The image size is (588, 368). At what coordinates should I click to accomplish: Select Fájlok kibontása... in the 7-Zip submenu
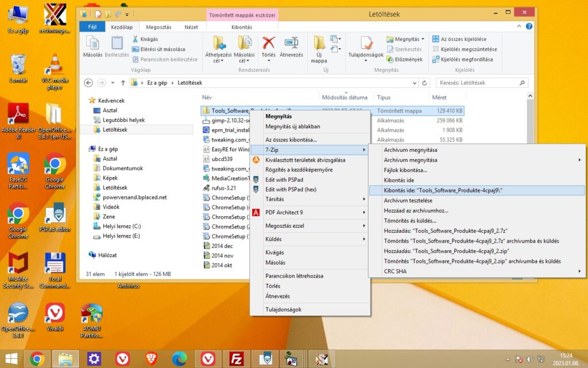(477, 170)
